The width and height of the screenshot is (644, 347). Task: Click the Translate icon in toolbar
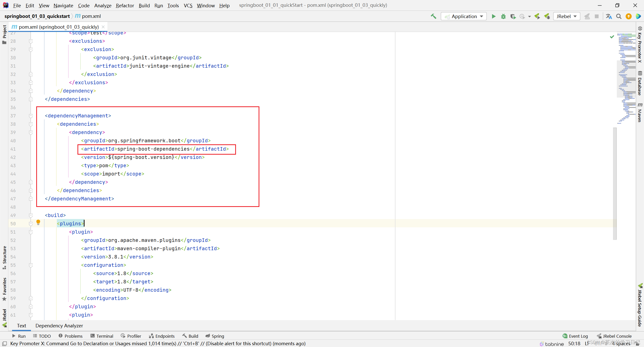pyautogui.click(x=609, y=16)
